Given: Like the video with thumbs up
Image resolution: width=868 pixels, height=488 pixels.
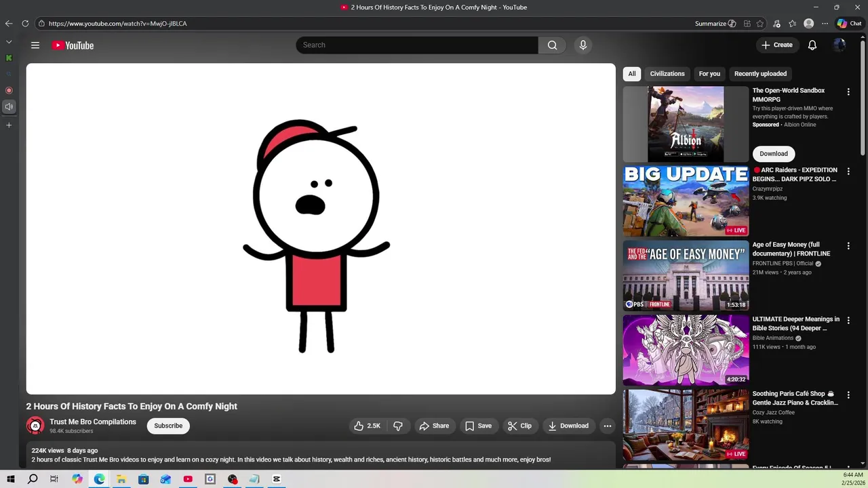Looking at the screenshot, I should (367, 426).
